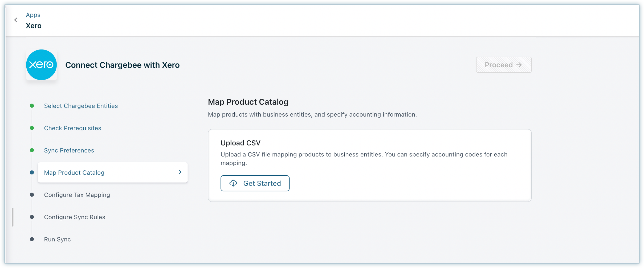Jump to the Run Sync step
The image size is (644, 268).
57,239
